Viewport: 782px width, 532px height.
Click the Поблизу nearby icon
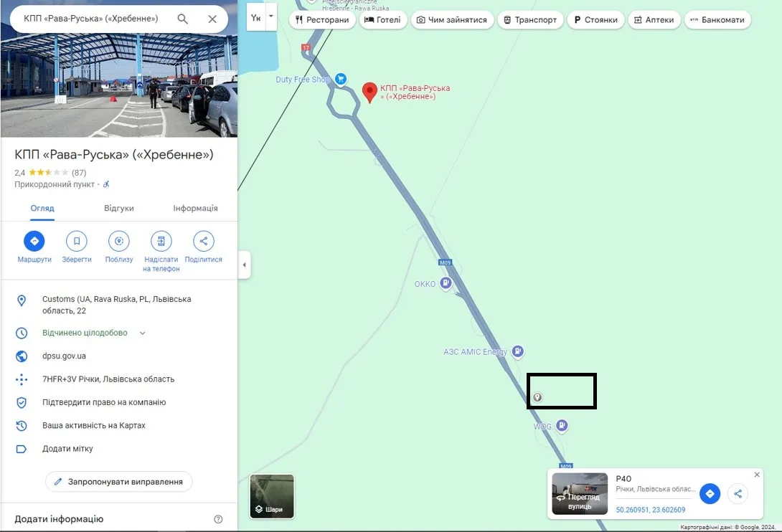tap(119, 242)
